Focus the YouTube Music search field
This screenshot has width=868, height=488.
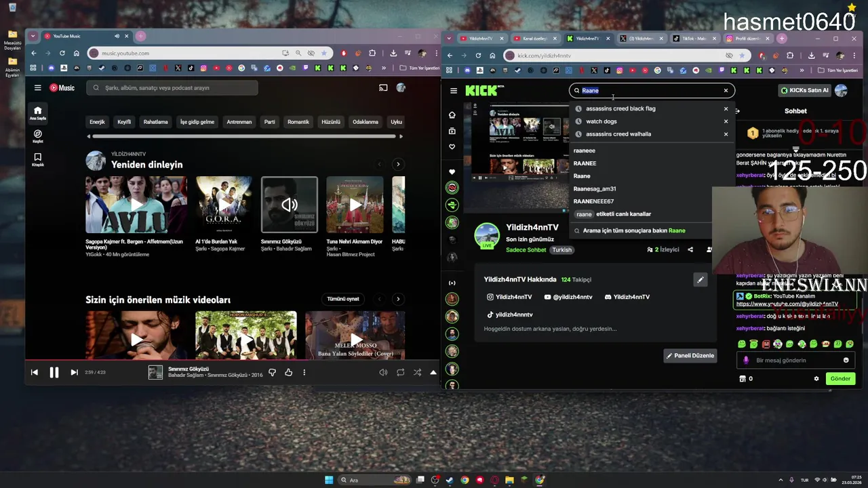(172, 87)
